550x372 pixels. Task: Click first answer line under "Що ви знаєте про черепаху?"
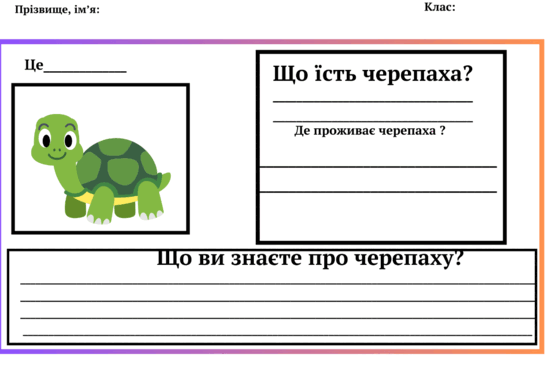pyautogui.click(x=277, y=283)
